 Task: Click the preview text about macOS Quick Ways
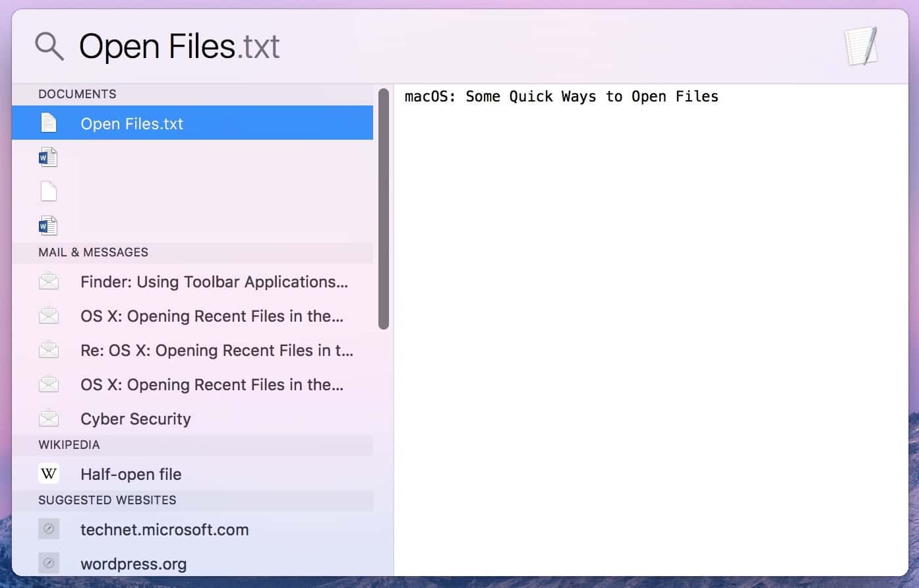point(561,97)
